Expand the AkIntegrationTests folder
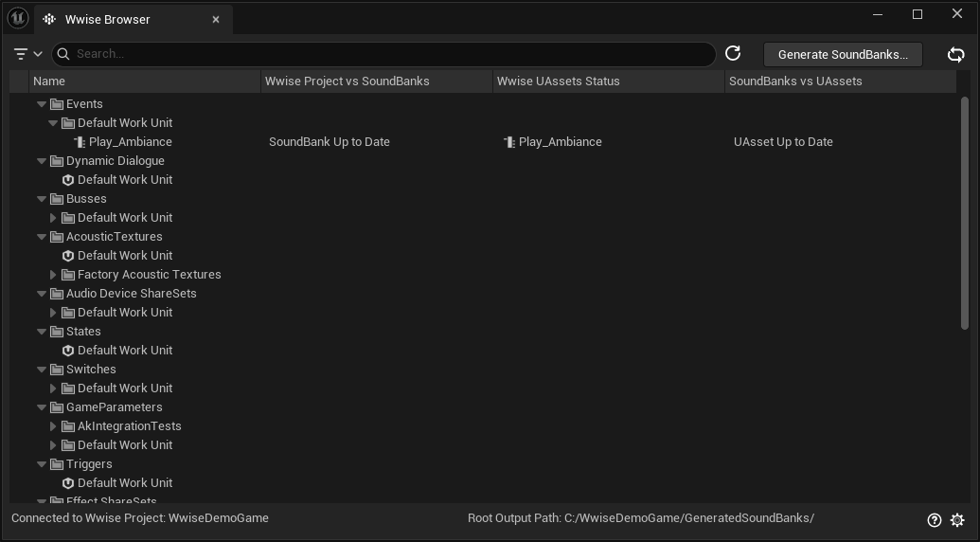This screenshot has height=542, width=980. coord(54,426)
